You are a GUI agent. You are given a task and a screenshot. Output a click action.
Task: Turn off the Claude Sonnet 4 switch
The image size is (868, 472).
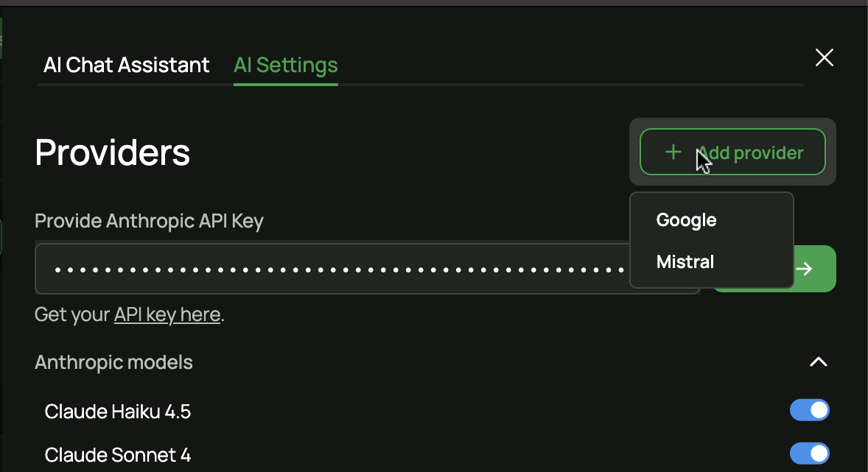809,454
